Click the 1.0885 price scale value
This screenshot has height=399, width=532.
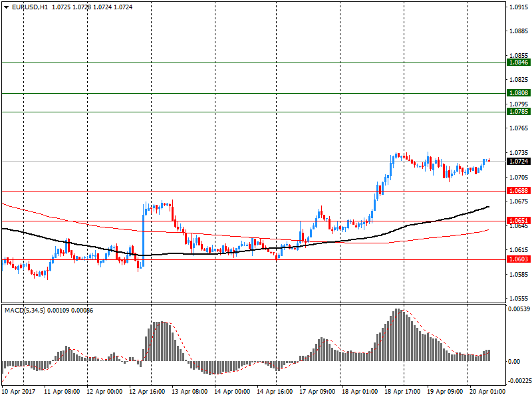pyautogui.click(x=519, y=31)
